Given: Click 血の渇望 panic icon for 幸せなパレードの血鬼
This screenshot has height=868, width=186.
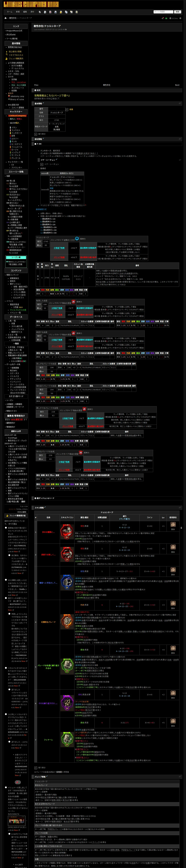Looking at the screenshot, I should coord(81,453).
